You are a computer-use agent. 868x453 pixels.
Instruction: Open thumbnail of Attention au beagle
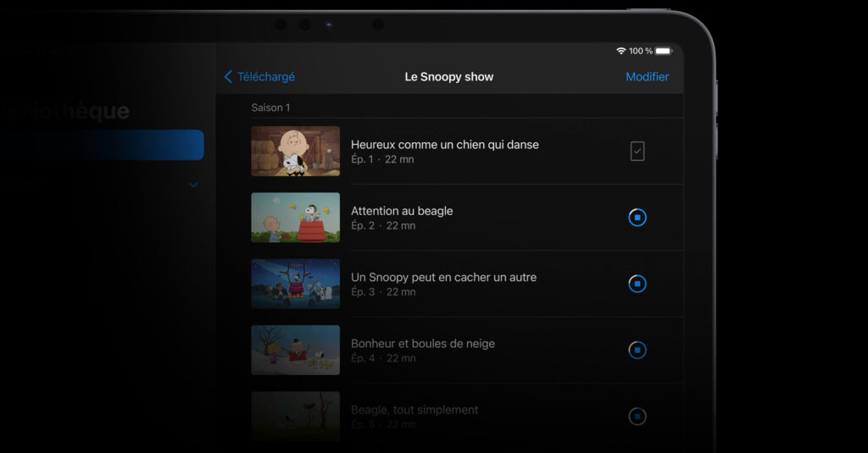pos(296,218)
